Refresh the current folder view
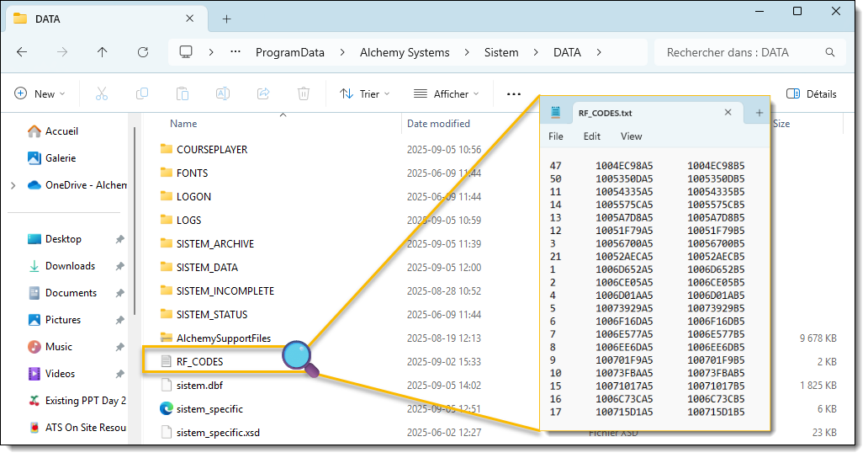 pos(143,52)
